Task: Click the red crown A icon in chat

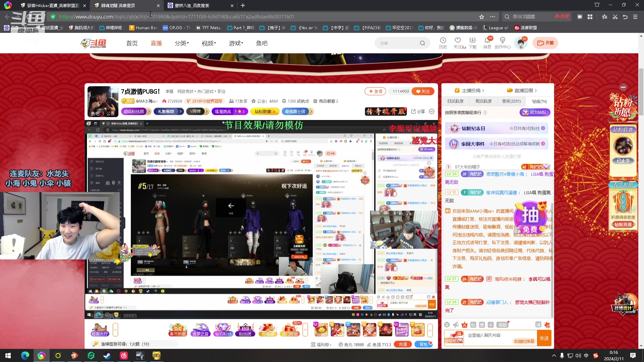Action: pyautogui.click(x=464, y=324)
